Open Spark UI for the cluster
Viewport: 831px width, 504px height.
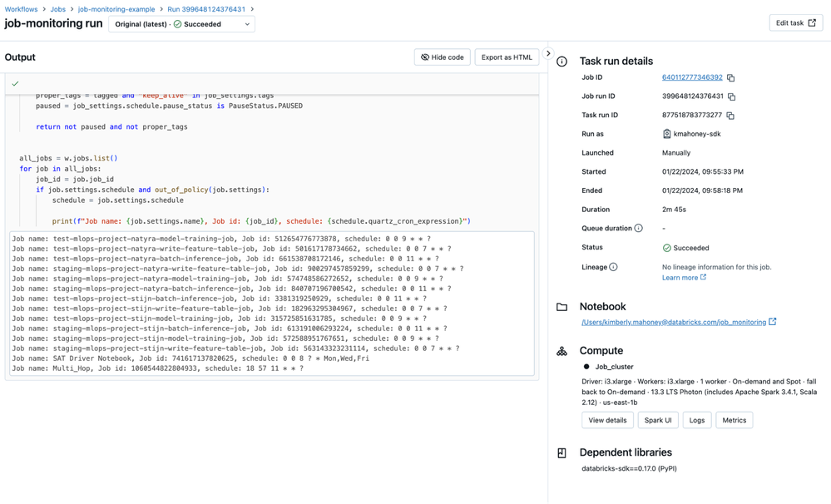pyautogui.click(x=657, y=420)
